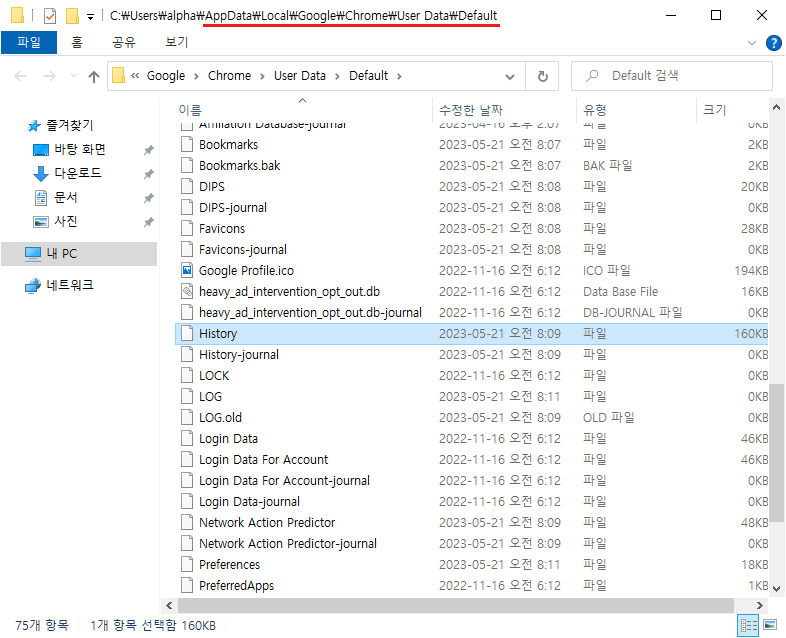The width and height of the screenshot is (786, 638).
Task: Select the History file icon
Action: pos(187,333)
